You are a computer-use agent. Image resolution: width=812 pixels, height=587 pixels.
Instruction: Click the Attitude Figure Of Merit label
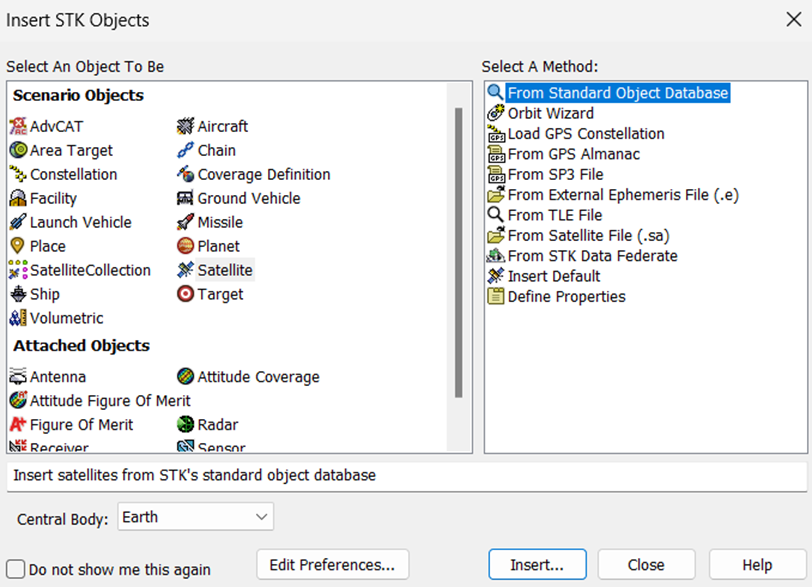(x=110, y=401)
